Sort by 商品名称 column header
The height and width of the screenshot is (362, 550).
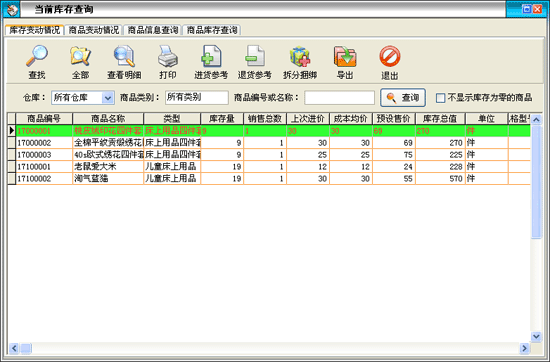[x=108, y=119]
